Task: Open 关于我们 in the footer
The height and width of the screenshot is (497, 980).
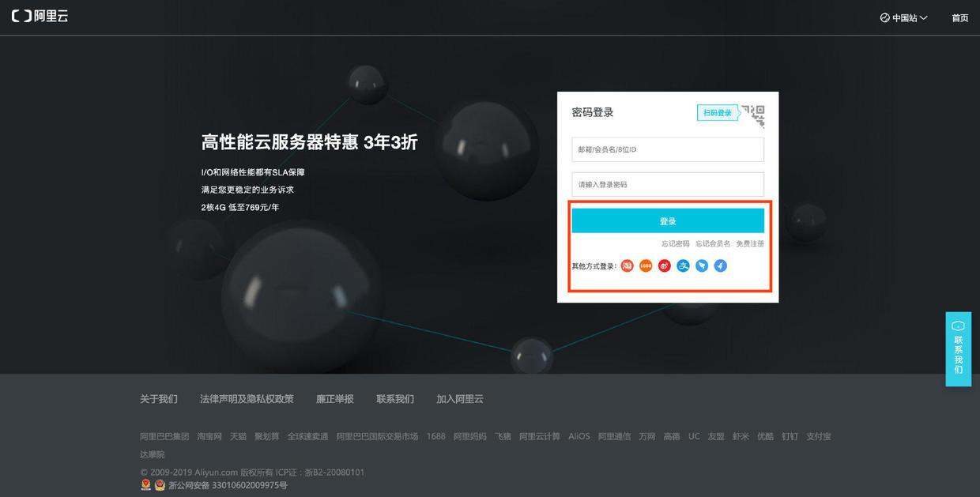Action: click(159, 399)
